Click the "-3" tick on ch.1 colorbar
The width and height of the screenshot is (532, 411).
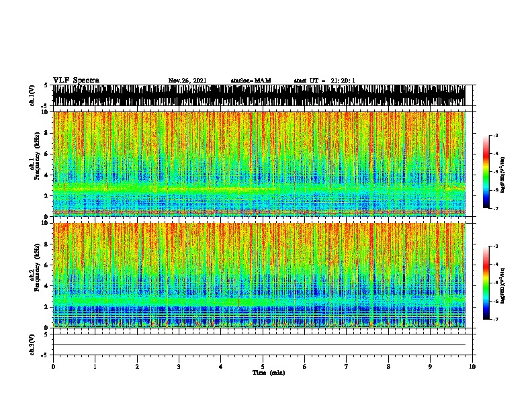click(x=495, y=136)
